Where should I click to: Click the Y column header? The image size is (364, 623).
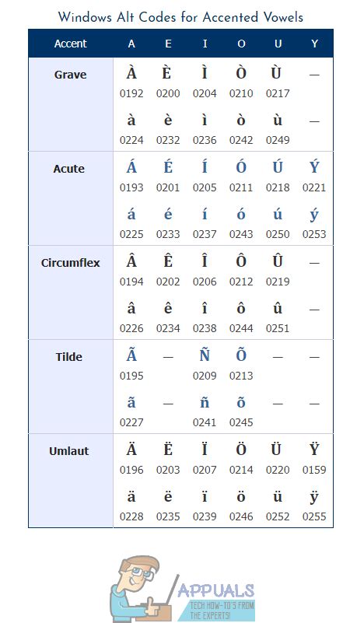tap(314, 44)
